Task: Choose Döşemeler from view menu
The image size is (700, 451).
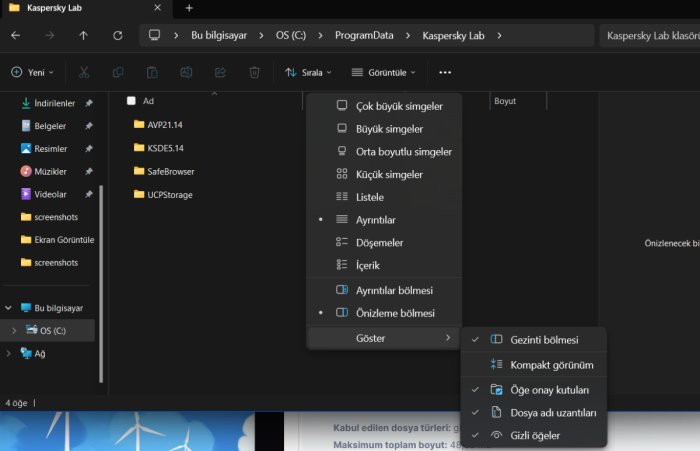Action: tap(380, 243)
